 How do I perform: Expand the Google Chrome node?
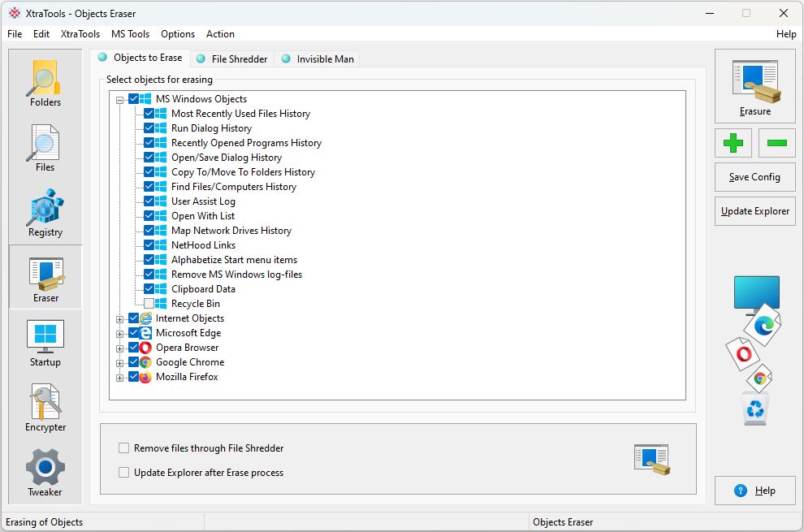pyautogui.click(x=120, y=363)
